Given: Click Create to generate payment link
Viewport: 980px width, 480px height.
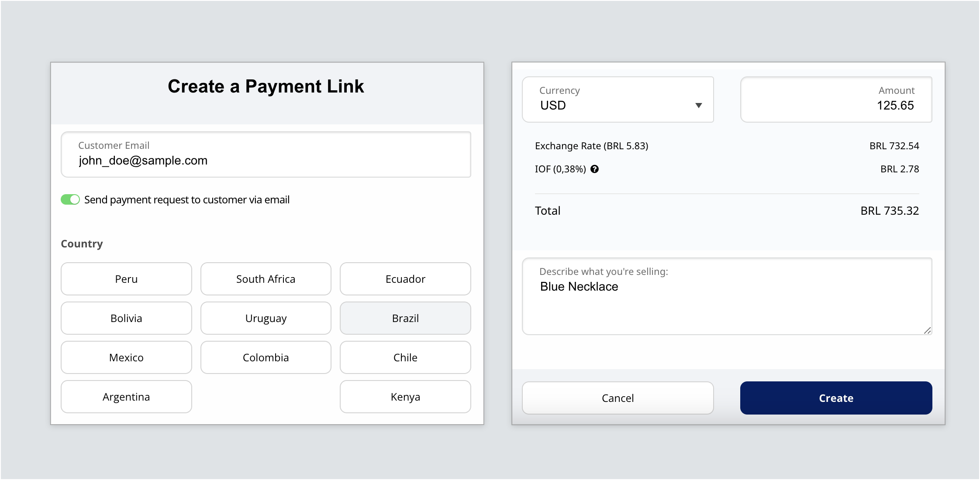Looking at the screenshot, I should [836, 398].
